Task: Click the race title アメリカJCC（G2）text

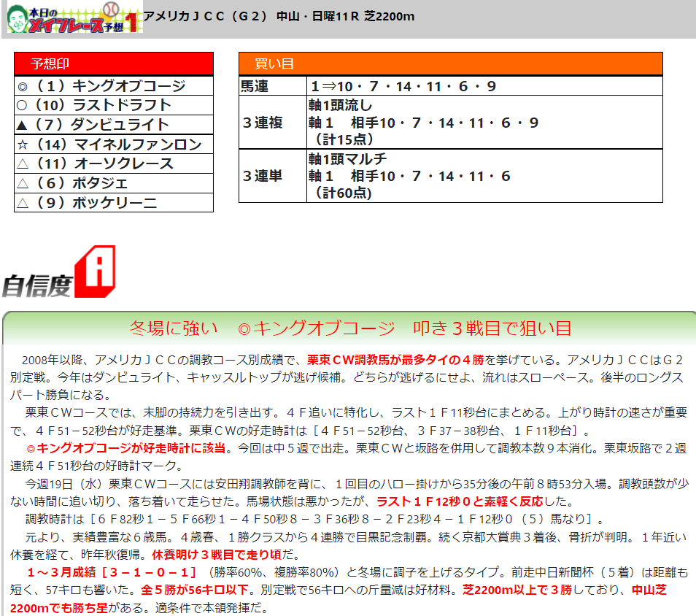Action: point(206,17)
